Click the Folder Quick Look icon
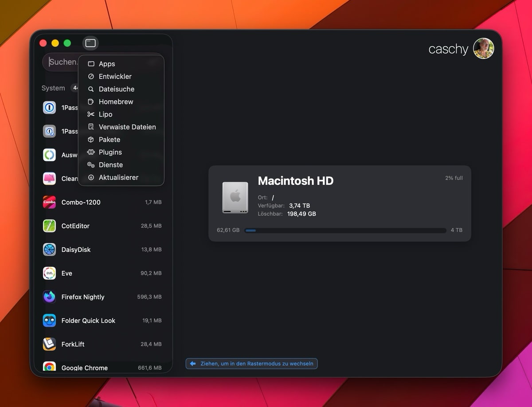Screen dimensions: 532x407 (49, 321)
